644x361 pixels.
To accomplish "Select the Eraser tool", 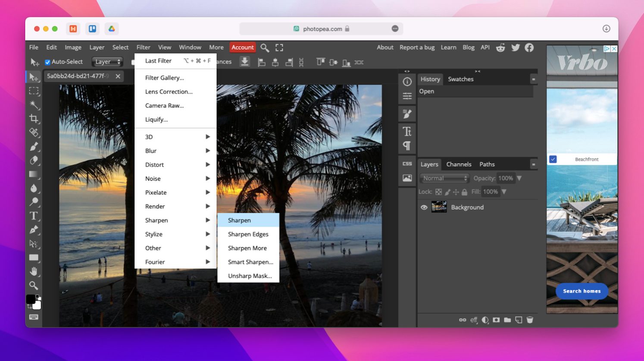I will tap(34, 160).
